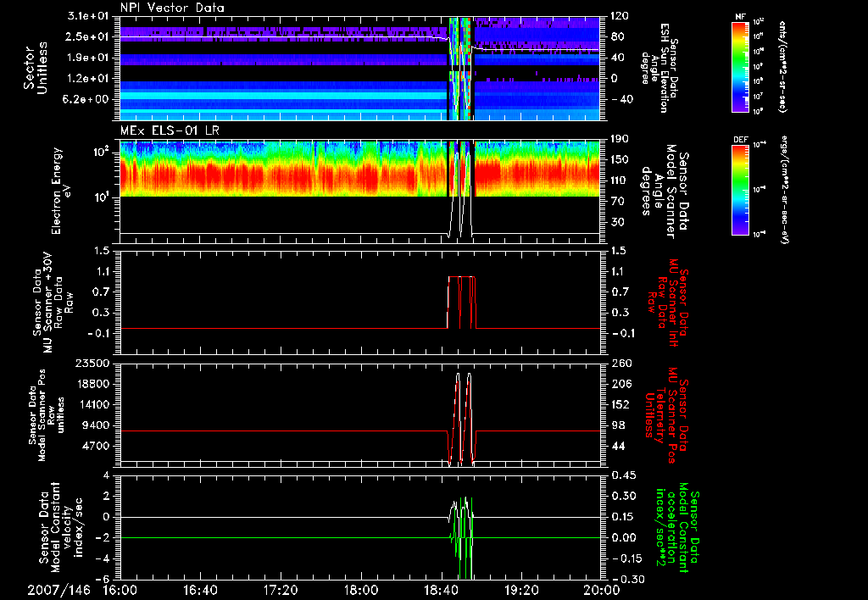The height and width of the screenshot is (600, 868).
Task: Select the red 'MU Scanner Pos Telemetry' label
Action: tap(666, 415)
